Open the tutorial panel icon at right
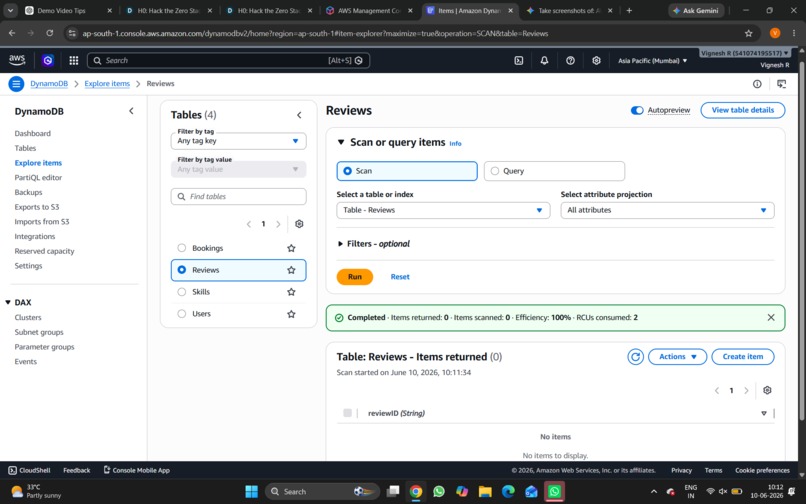This screenshot has height=504, width=806. pos(781,84)
